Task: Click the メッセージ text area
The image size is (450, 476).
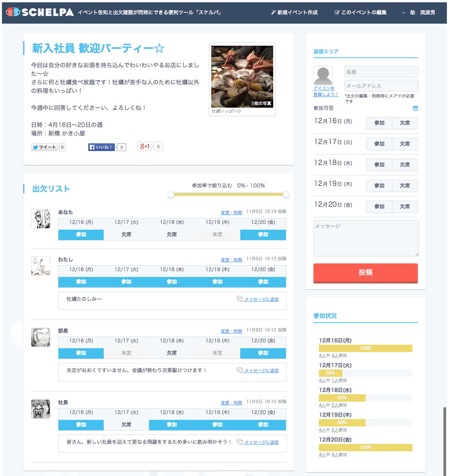Action: (x=366, y=238)
